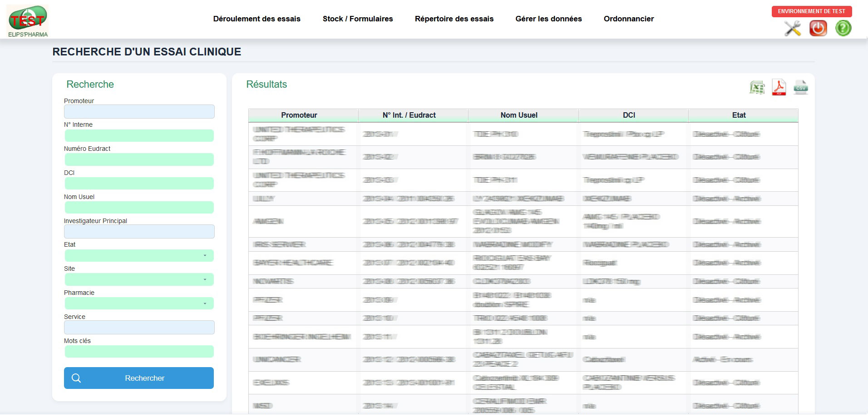Sort results by the DCI column header

tap(629, 115)
